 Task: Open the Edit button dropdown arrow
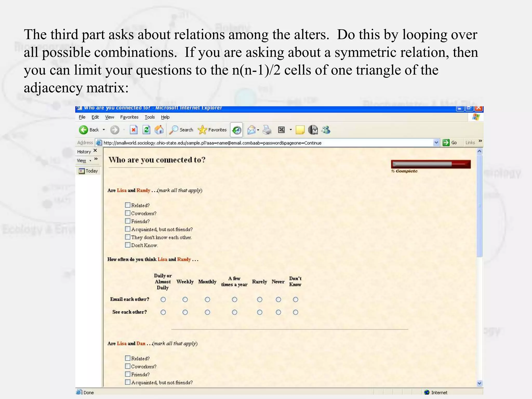point(291,130)
